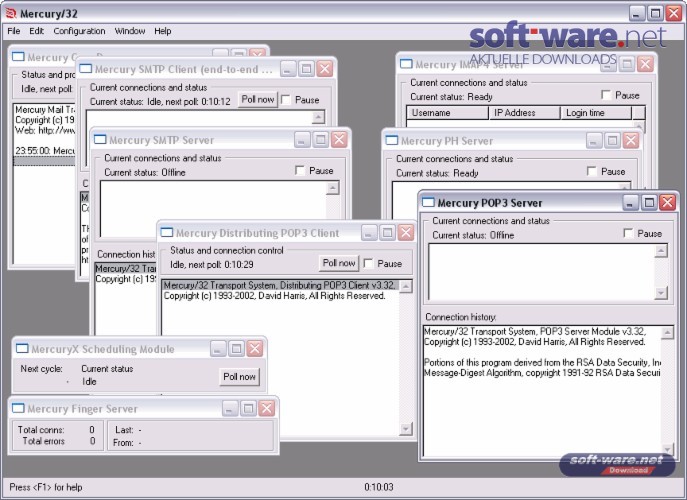Click the Mercury PH Server window icon
The height and width of the screenshot is (500, 687).
(x=392, y=141)
